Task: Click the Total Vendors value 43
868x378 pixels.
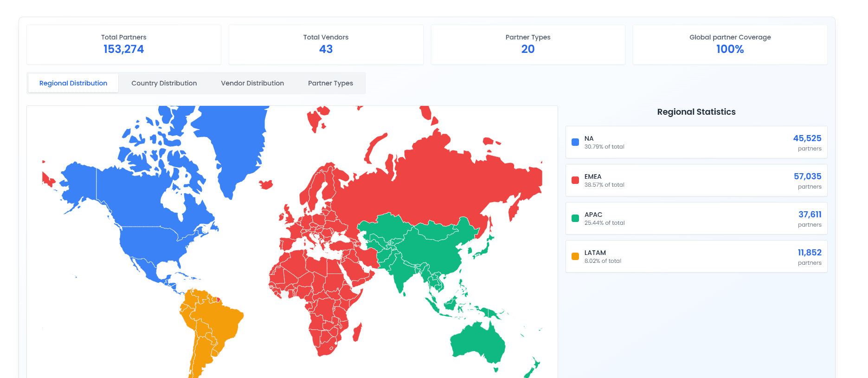Action: tap(326, 49)
